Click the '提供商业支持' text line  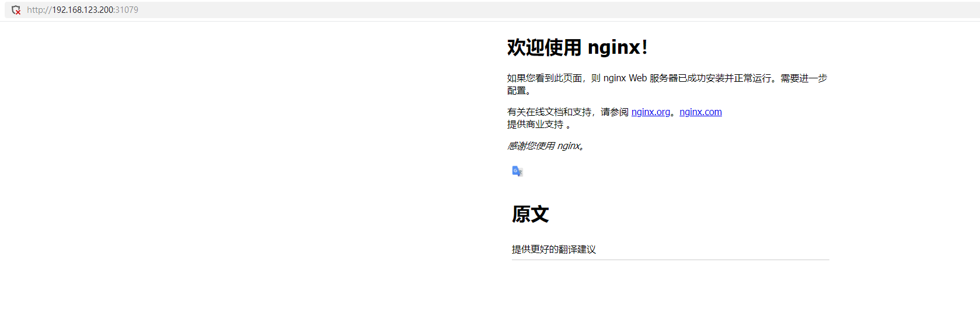pyautogui.click(x=535, y=125)
